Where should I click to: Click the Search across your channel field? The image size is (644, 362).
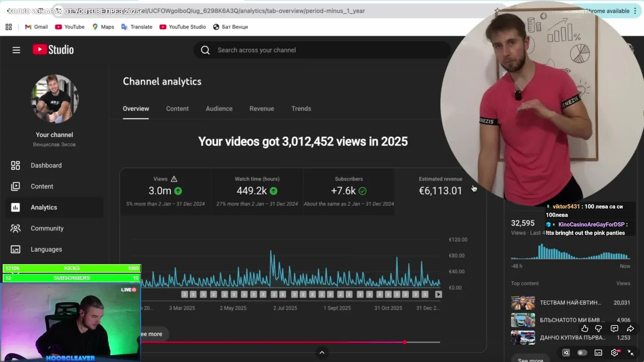(x=322, y=50)
